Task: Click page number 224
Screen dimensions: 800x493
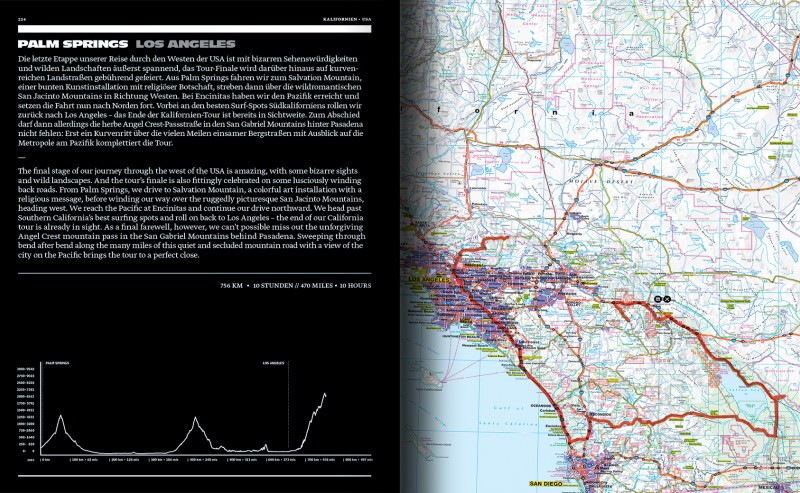Action: [21, 19]
